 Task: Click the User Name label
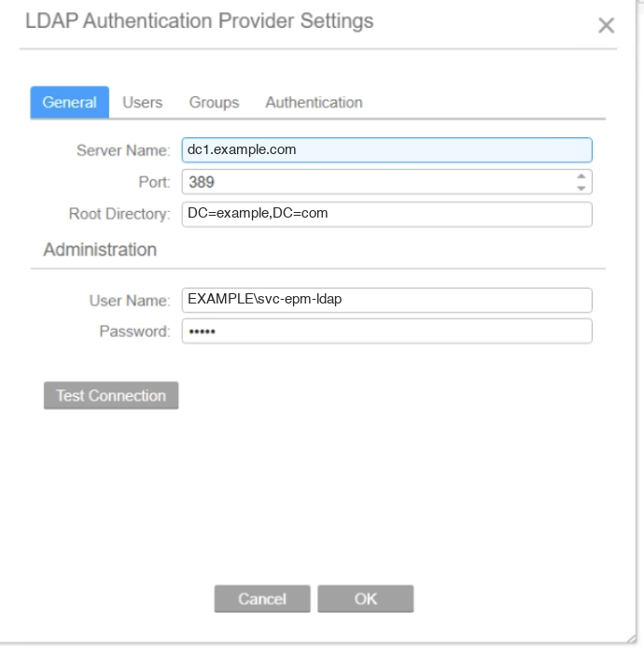point(130,301)
